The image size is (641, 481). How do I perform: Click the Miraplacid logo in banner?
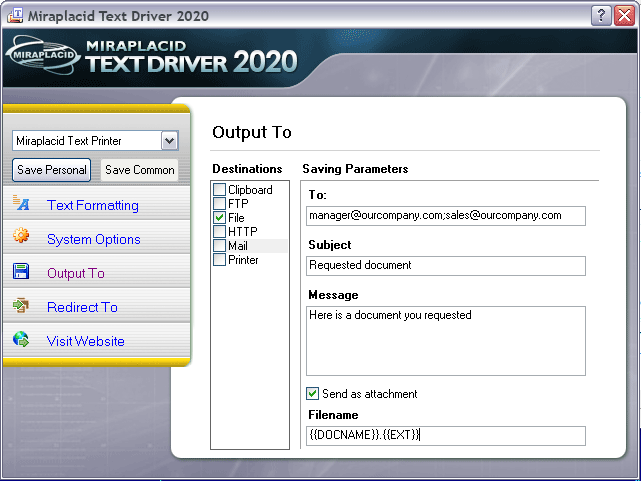click(43, 55)
